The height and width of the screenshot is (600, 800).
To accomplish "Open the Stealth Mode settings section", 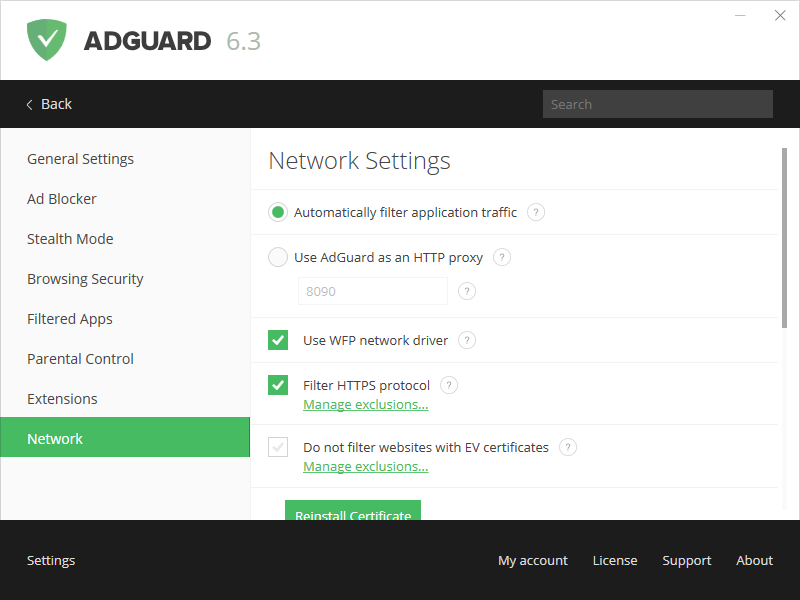I will tap(70, 239).
